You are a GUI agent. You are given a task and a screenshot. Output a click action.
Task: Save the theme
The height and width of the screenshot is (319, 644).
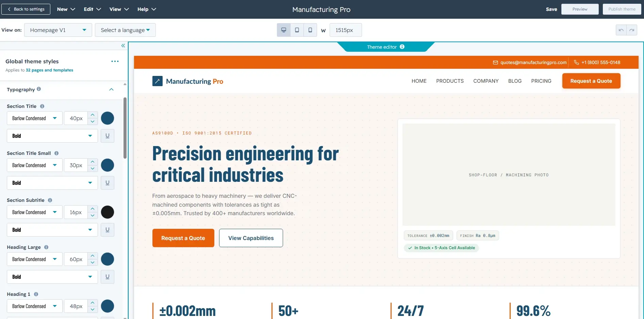pyautogui.click(x=551, y=9)
